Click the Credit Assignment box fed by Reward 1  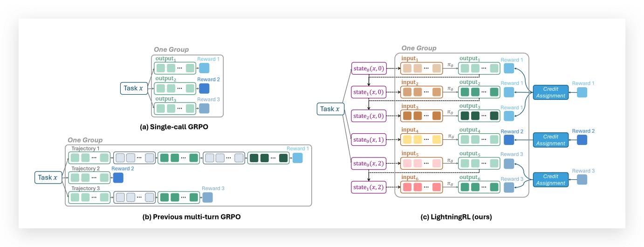point(550,92)
